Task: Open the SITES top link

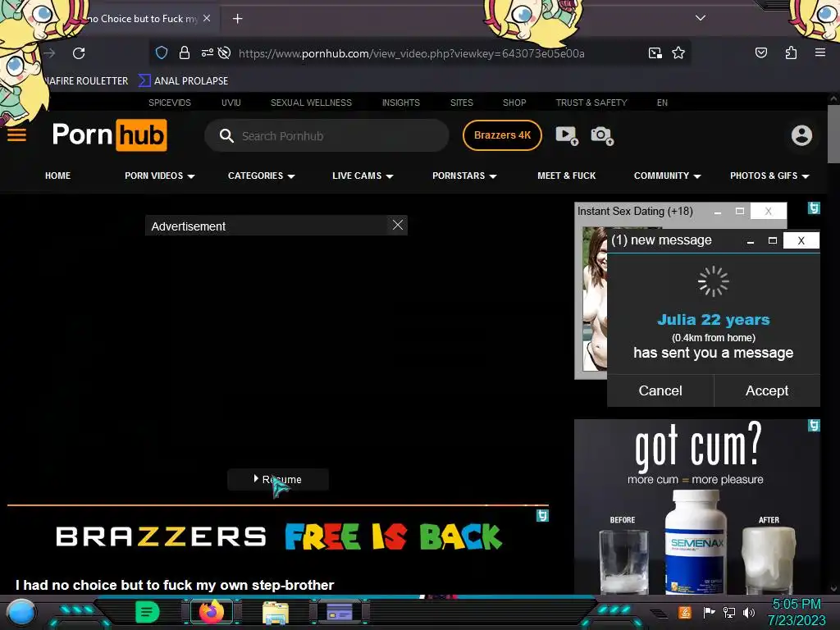Action: [461, 103]
